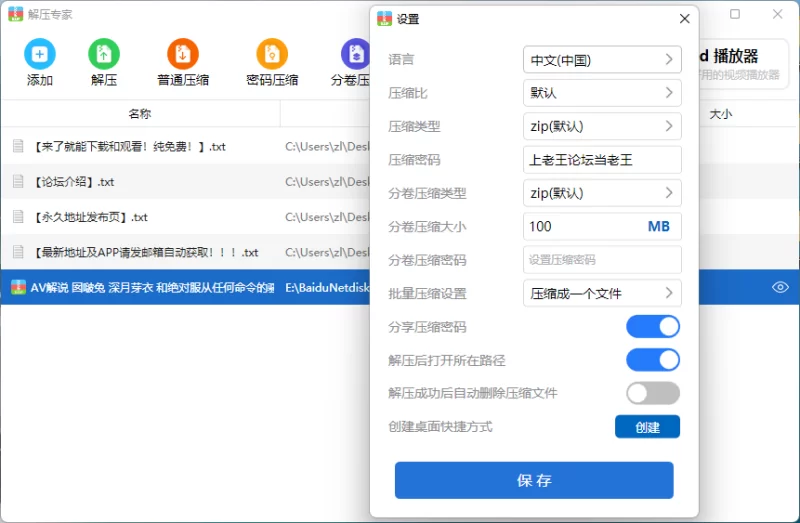Open the 批量压缩设置 dropdown
The height and width of the screenshot is (523, 800).
tap(602, 293)
